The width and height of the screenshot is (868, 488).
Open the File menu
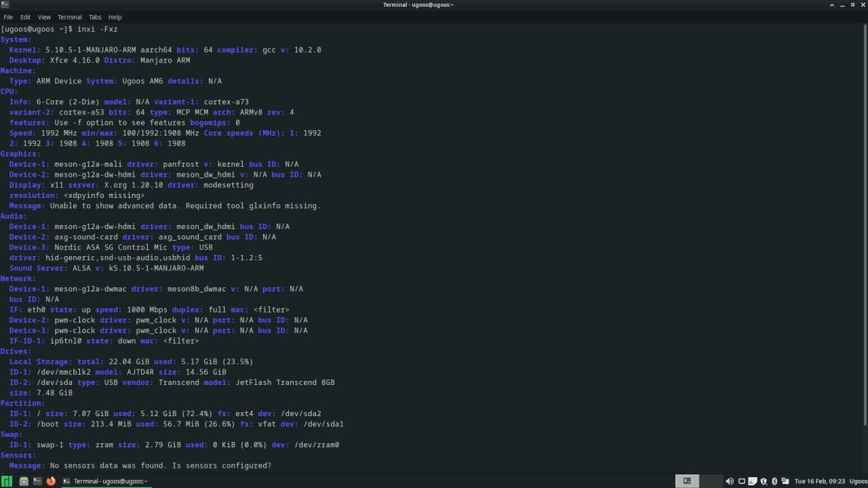click(x=8, y=17)
